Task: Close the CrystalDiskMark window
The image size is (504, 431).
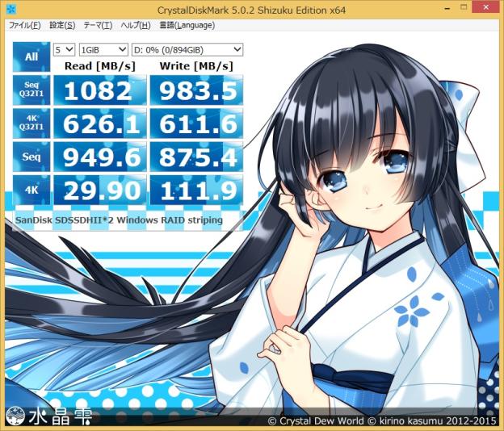Action: click(x=488, y=7)
